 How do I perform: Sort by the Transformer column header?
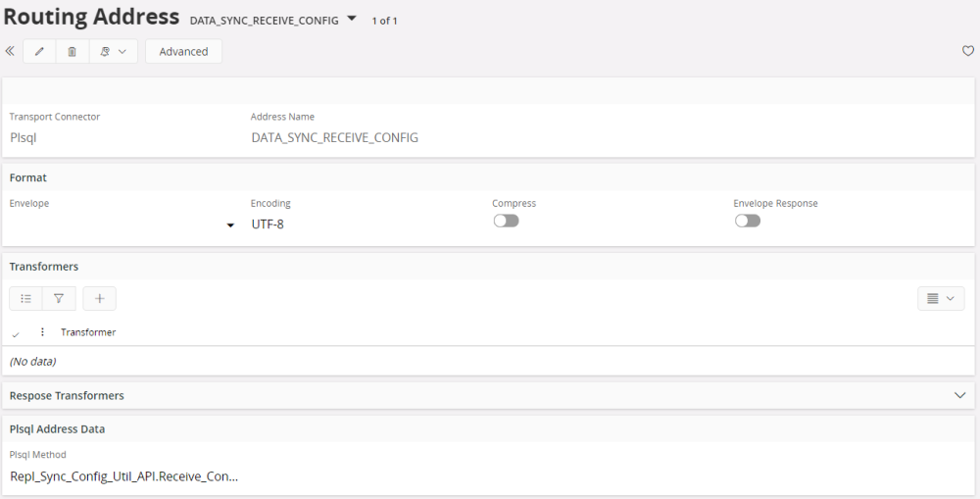click(88, 332)
